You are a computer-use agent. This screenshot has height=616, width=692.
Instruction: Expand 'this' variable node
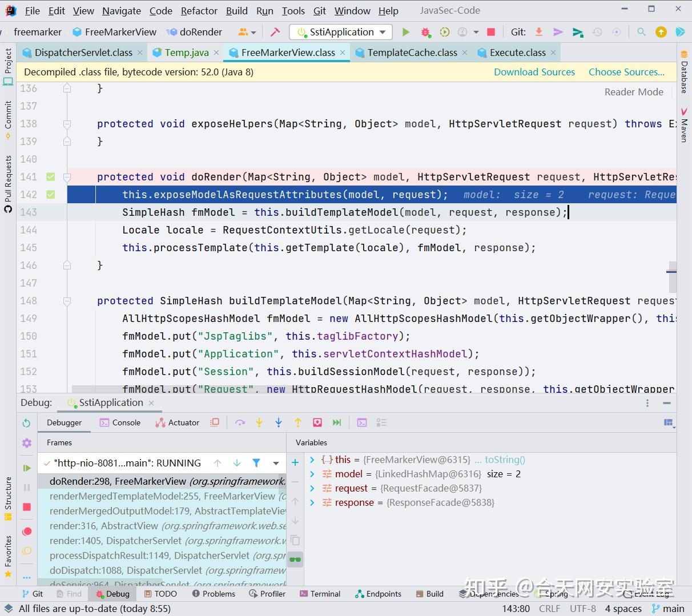(312, 460)
